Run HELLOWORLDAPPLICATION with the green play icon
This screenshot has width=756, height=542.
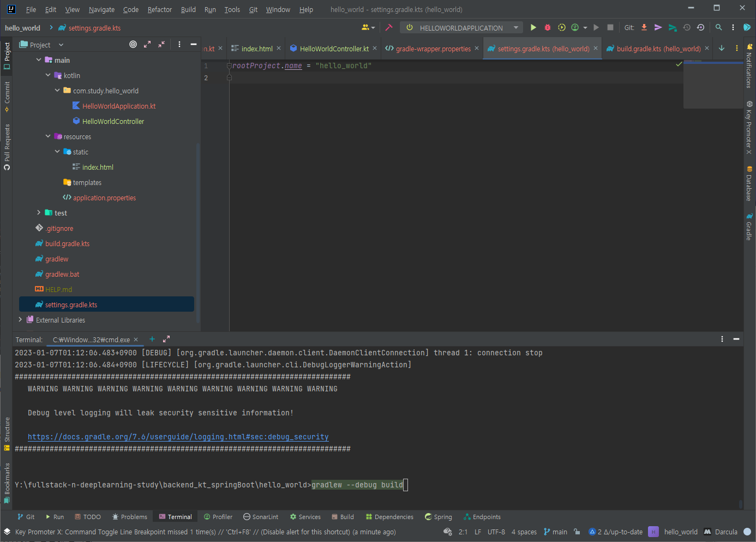point(533,27)
